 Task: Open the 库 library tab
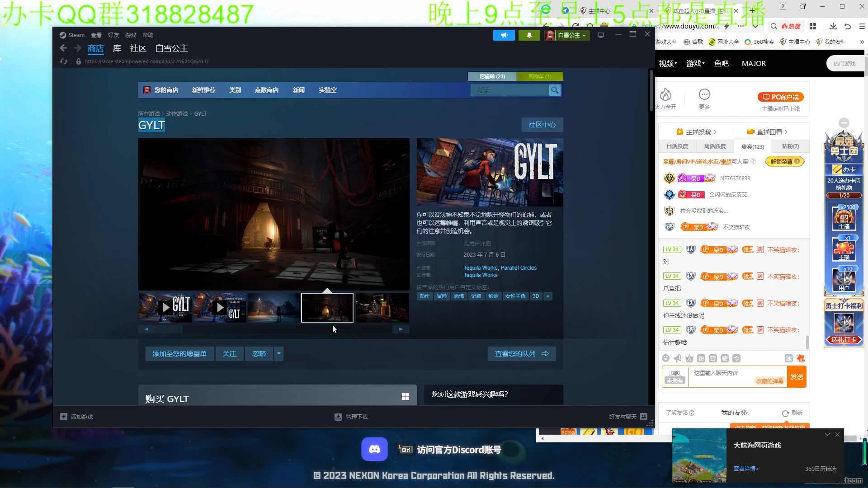click(117, 48)
